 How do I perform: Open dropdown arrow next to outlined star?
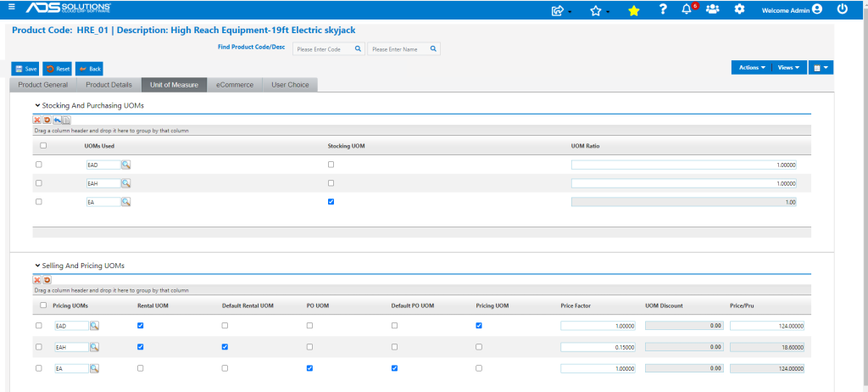[x=608, y=12]
